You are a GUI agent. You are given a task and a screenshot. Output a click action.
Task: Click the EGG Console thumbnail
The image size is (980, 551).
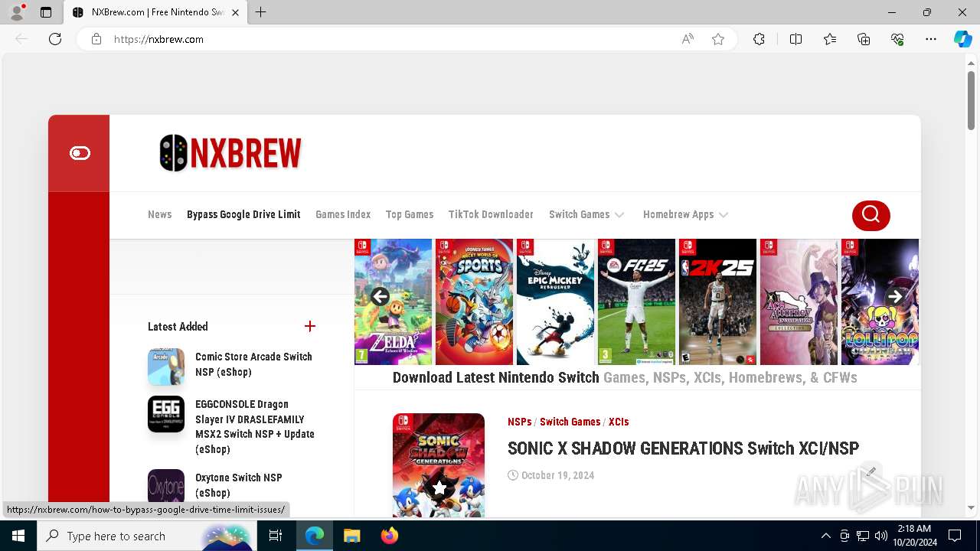coord(166,414)
